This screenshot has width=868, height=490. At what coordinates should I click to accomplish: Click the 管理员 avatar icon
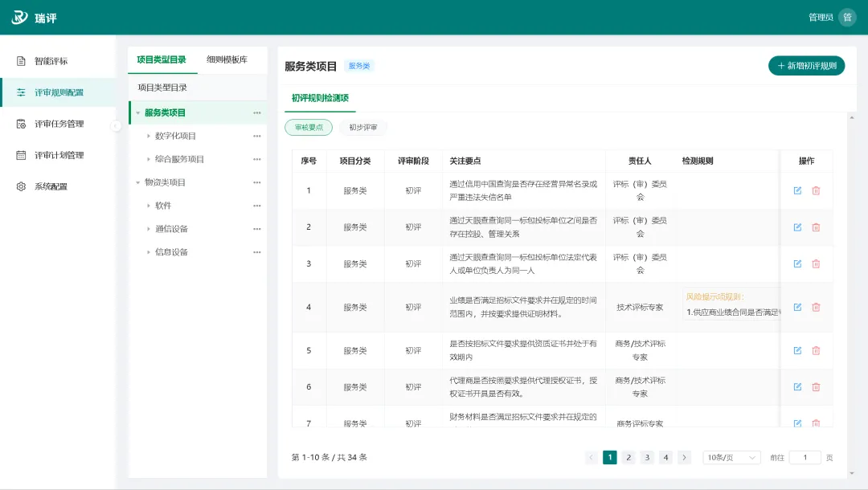tap(847, 17)
